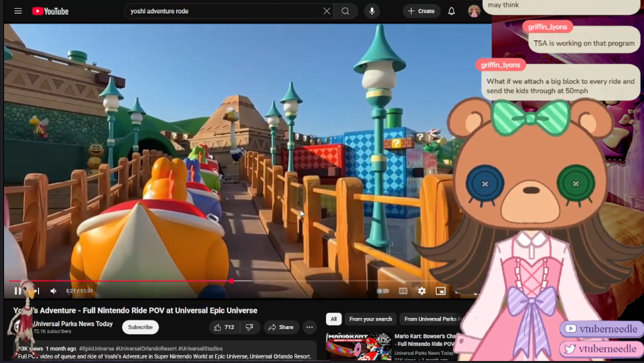Toggle the autoplay switch in the player

[383, 291]
